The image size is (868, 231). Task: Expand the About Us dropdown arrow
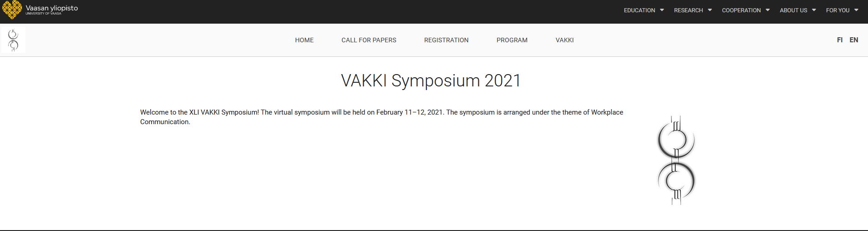point(814,10)
